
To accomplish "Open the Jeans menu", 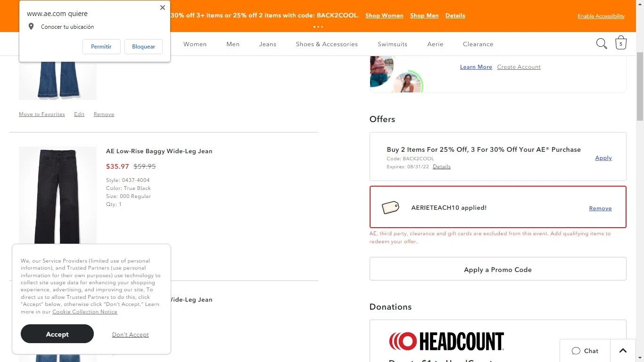I will 268,44.
